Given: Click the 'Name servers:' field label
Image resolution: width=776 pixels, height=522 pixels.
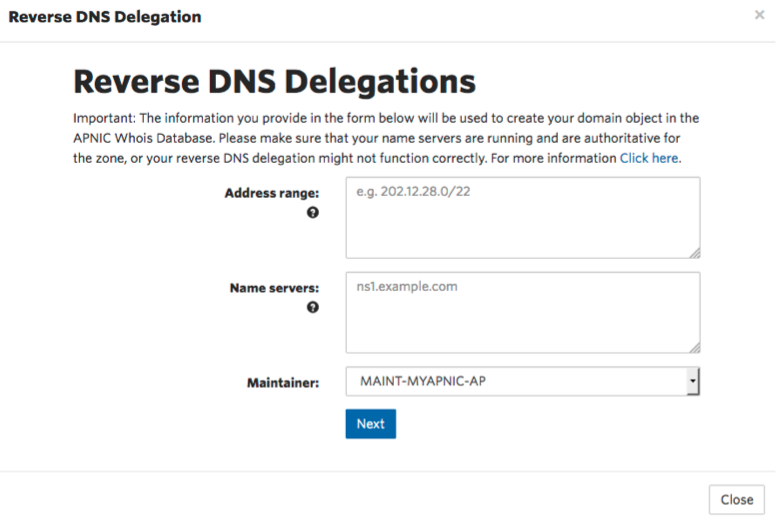Looking at the screenshot, I should click(x=274, y=288).
